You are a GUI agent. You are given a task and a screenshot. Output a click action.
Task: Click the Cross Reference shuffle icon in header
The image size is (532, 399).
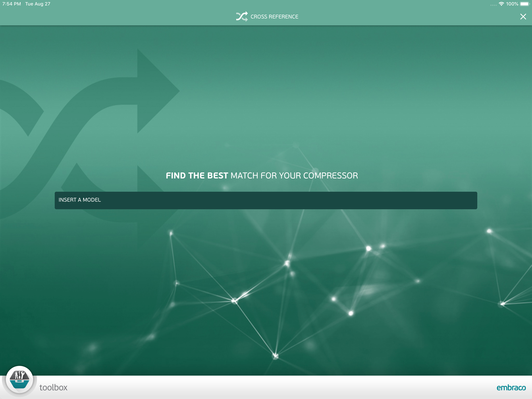click(241, 16)
